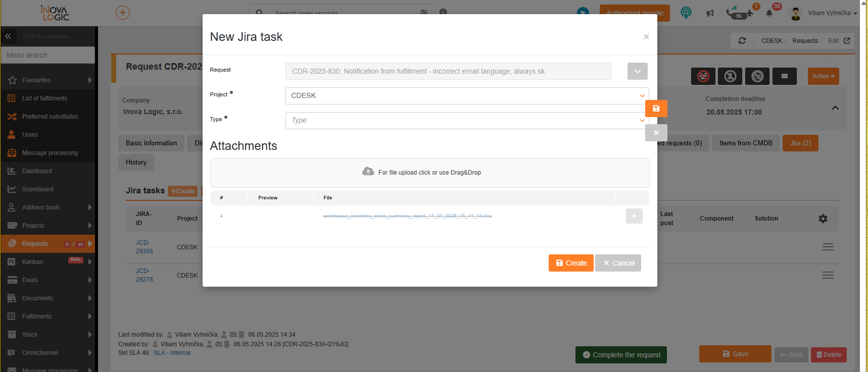Click the Back button
The width and height of the screenshot is (868, 372).
[x=791, y=355]
